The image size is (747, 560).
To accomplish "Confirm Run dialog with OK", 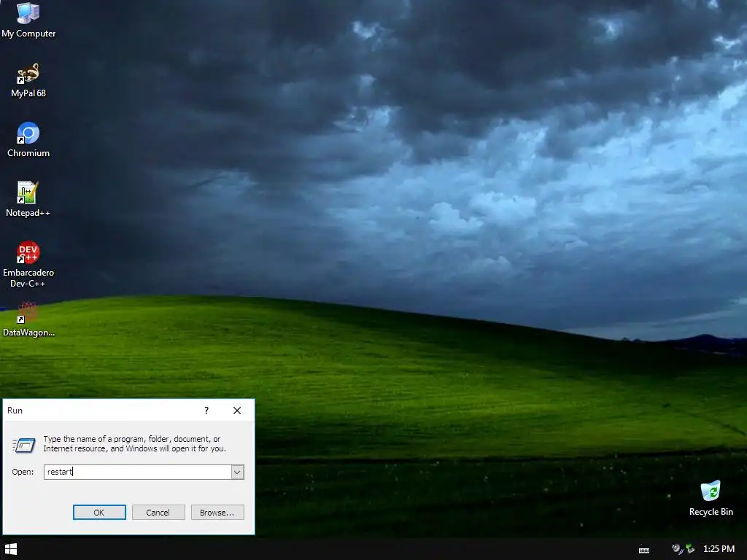I will point(99,513).
